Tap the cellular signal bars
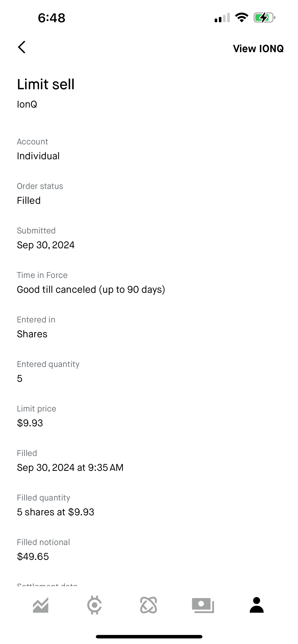This screenshot has width=298, height=644. coord(222,18)
